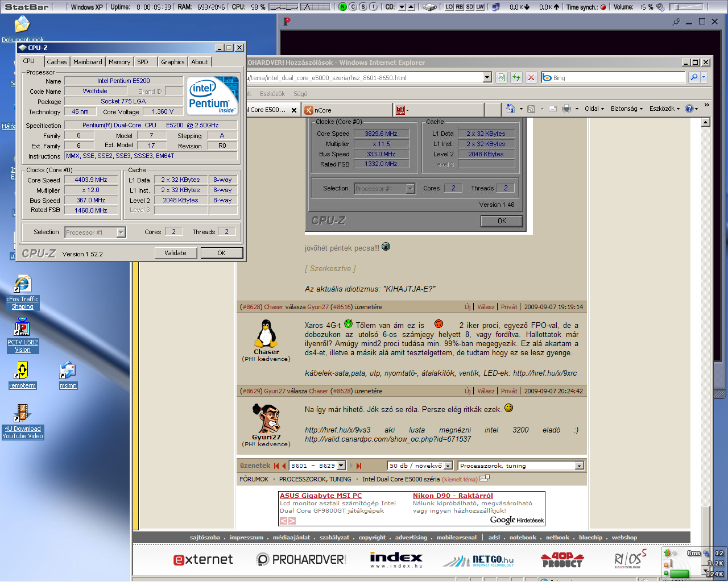
Task: Click the StatBar logo
Action: (x=26, y=7)
